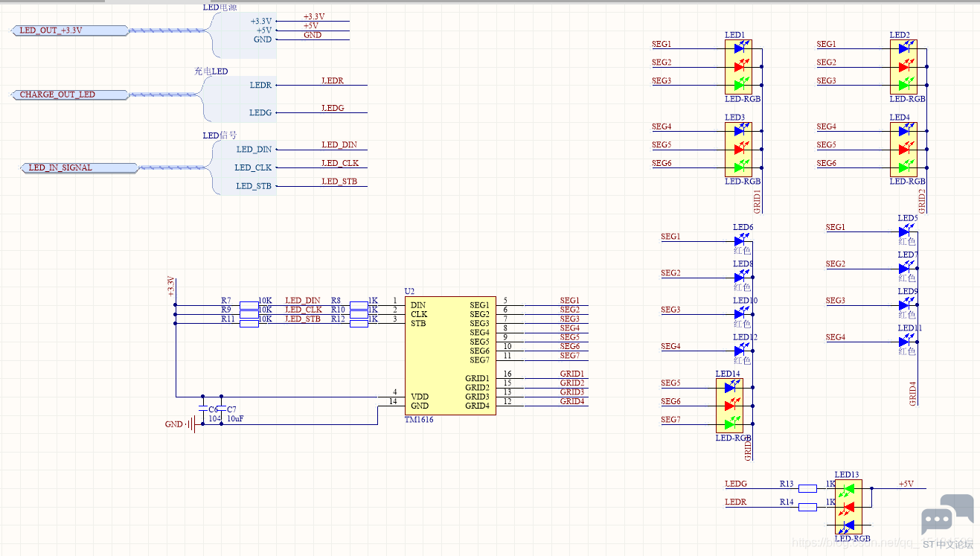Viewport: 980px width, 556px height.
Task: Select capacitor C6
Action: click(203, 409)
